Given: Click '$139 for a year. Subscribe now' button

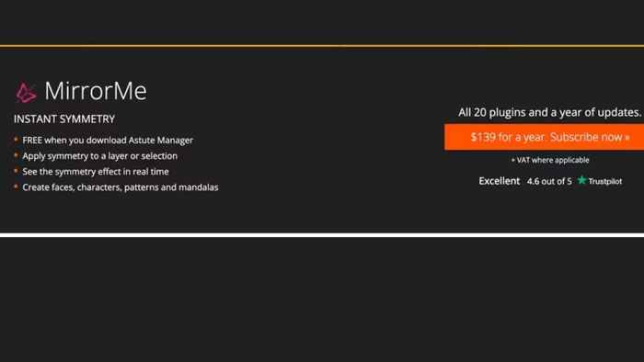Looking at the screenshot, I should tap(544, 137).
